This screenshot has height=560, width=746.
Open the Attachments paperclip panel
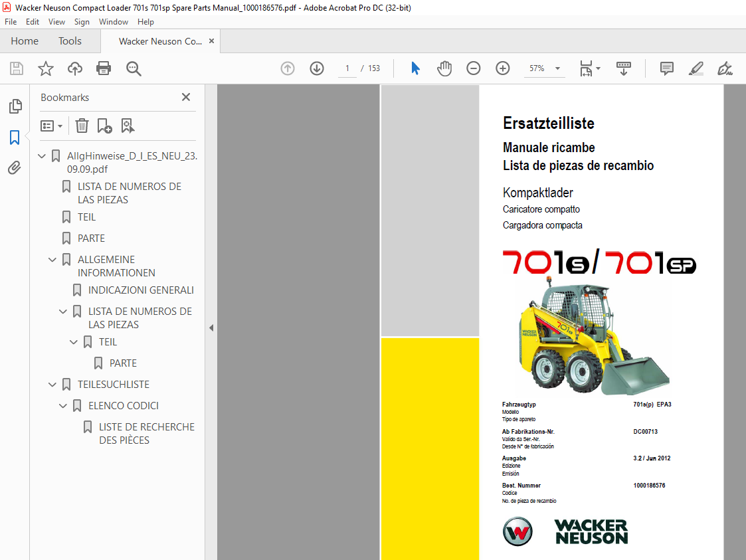(x=14, y=167)
